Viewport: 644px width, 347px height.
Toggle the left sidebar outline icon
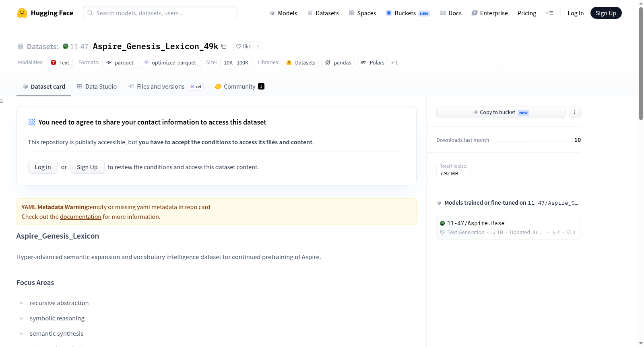click(2, 101)
